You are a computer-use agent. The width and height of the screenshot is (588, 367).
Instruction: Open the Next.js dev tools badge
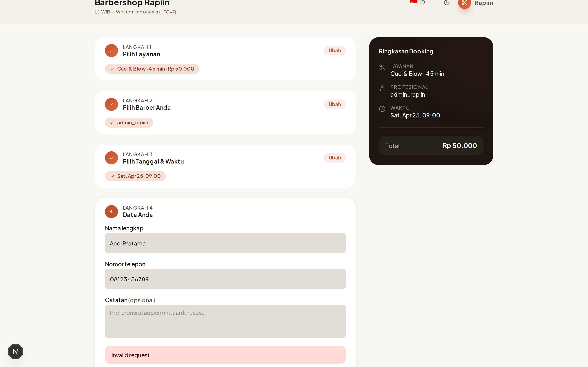coord(16,351)
